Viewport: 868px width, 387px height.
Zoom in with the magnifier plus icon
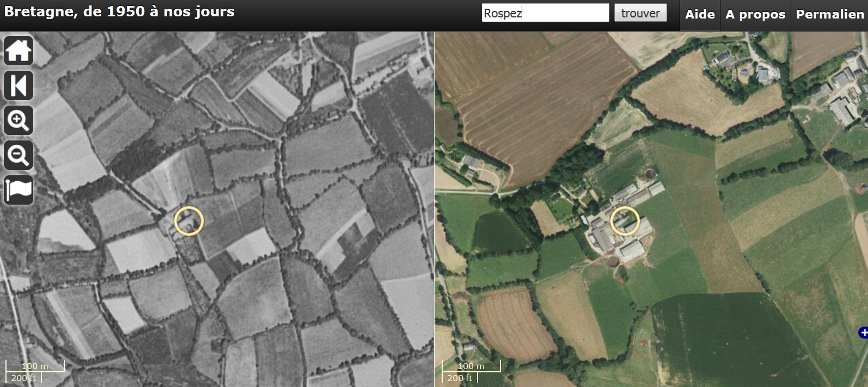(19, 120)
